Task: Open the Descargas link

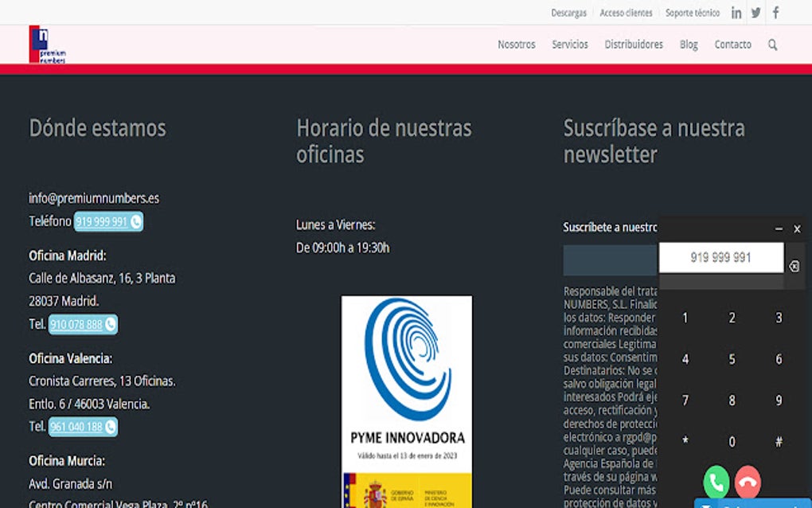Action: [x=568, y=13]
